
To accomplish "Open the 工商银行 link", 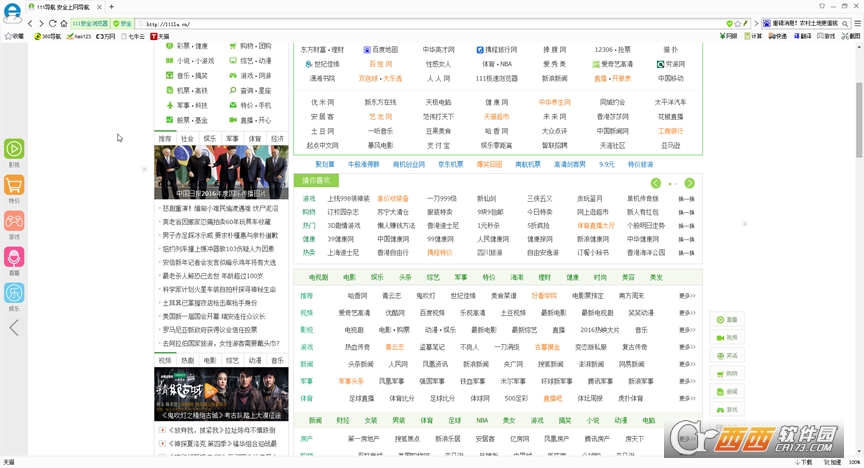I will 671,131.
